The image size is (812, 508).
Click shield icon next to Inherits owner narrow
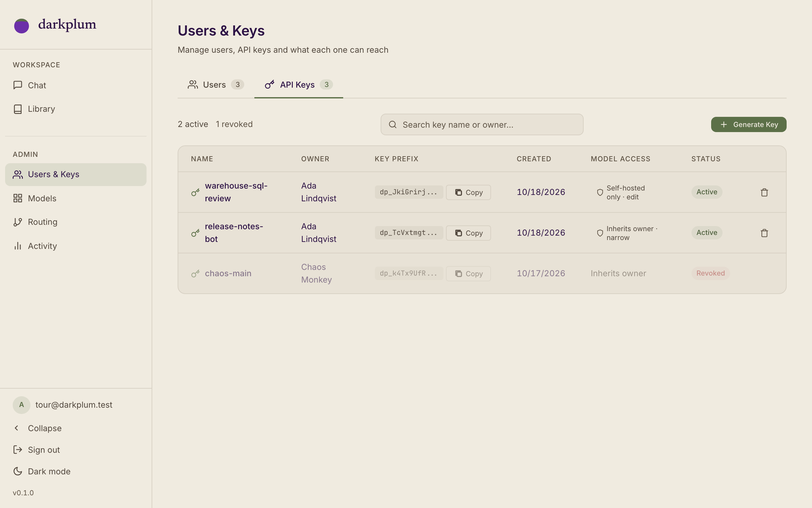[600, 233]
